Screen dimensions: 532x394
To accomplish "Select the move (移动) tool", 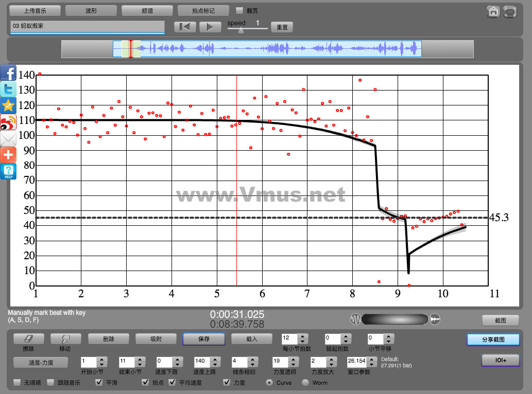I will [x=64, y=339].
